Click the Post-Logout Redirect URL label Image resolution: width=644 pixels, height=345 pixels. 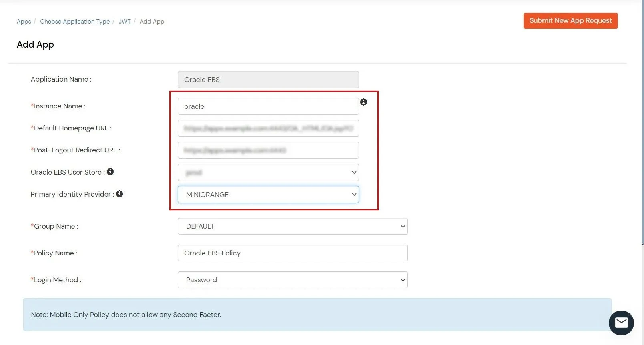pyautogui.click(x=75, y=150)
